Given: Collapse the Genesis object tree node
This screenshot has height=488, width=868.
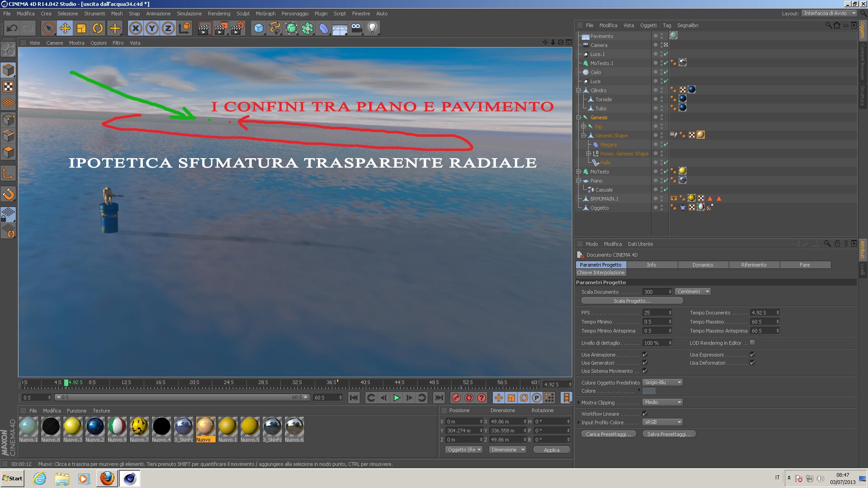Looking at the screenshot, I should [578, 117].
